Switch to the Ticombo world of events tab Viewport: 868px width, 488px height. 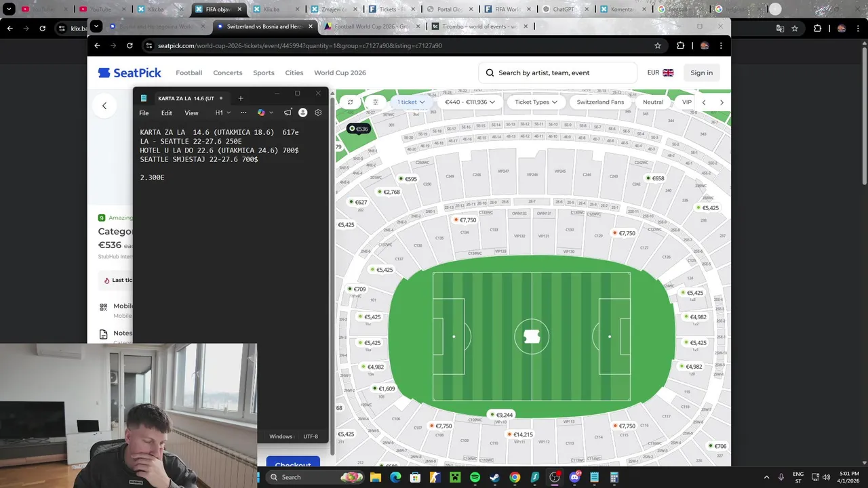479,26
